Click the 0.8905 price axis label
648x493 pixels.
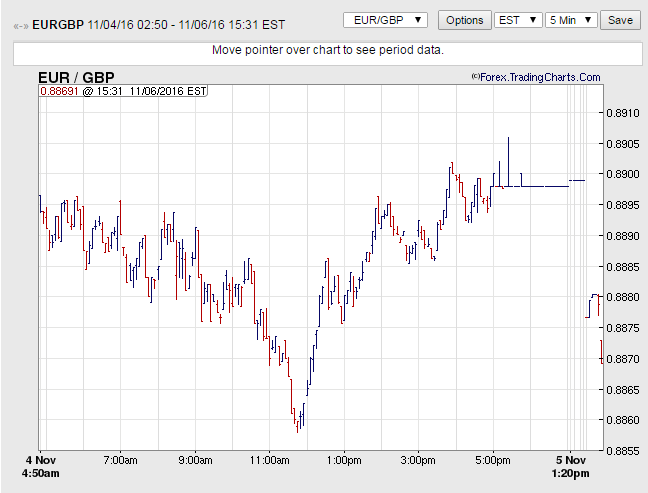(x=622, y=144)
